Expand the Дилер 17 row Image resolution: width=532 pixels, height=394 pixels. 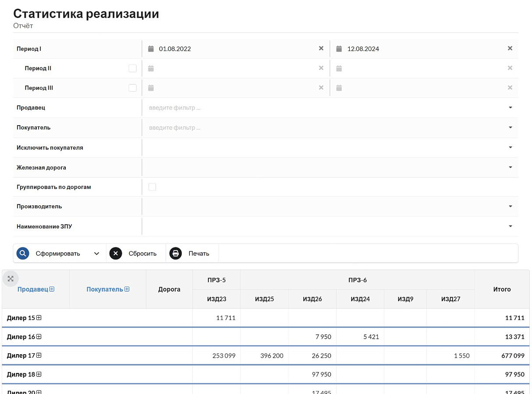point(39,355)
